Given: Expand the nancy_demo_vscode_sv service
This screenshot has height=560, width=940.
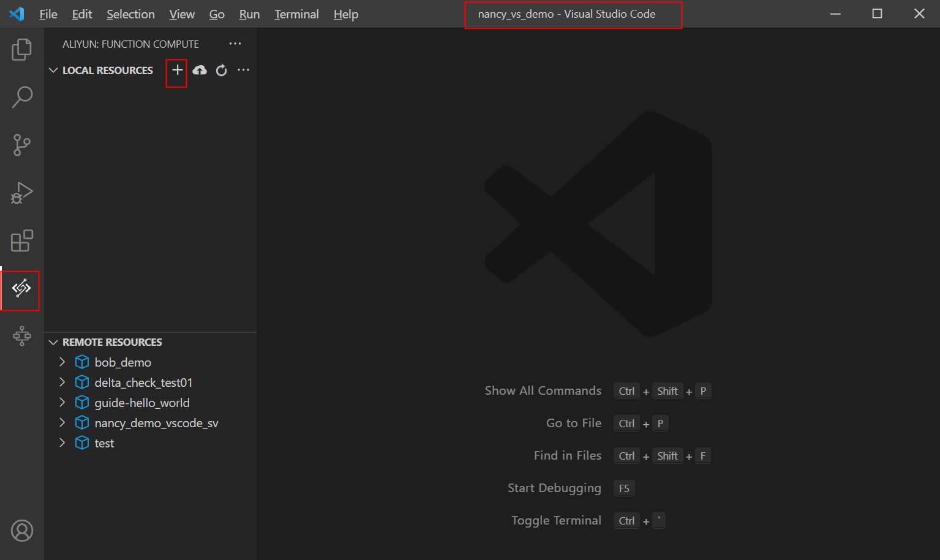Looking at the screenshot, I should 62,422.
